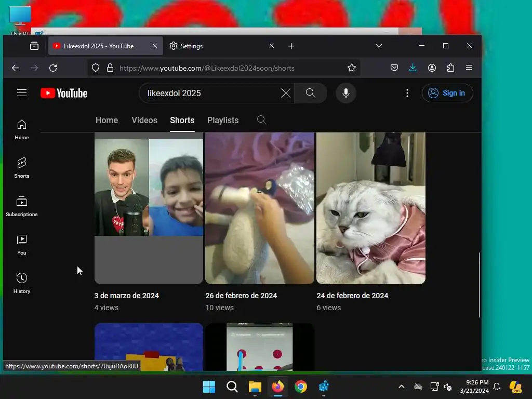Click the 4 views text
This screenshot has height=399, width=532.
pyautogui.click(x=106, y=308)
